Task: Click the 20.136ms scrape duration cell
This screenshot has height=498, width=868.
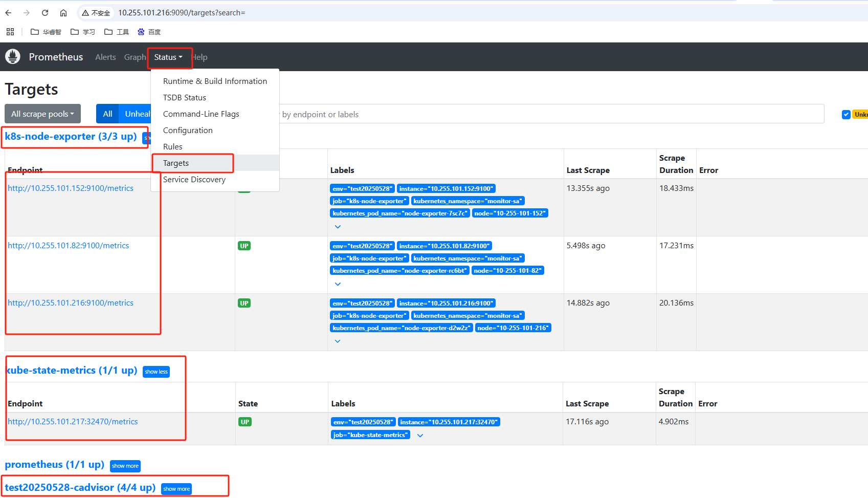Action: [x=676, y=303]
